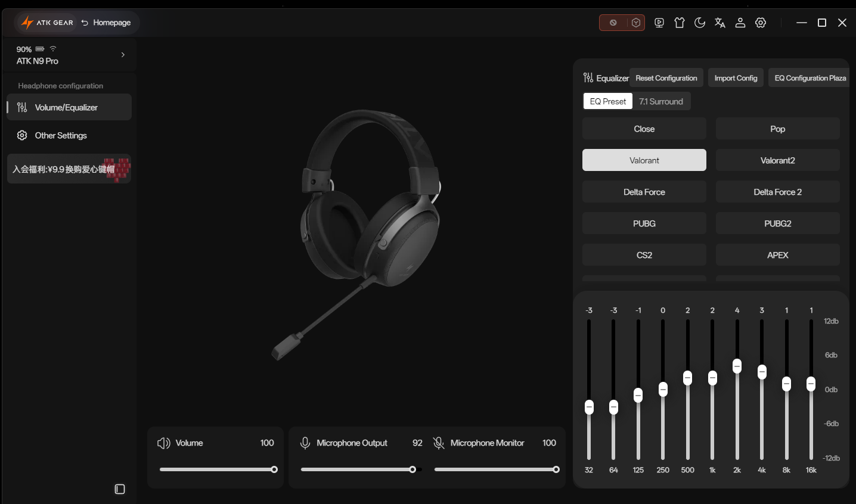The width and height of the screenshot is (856, 504).
Task: Click the Headphone configuration heading
Action: 61,86
